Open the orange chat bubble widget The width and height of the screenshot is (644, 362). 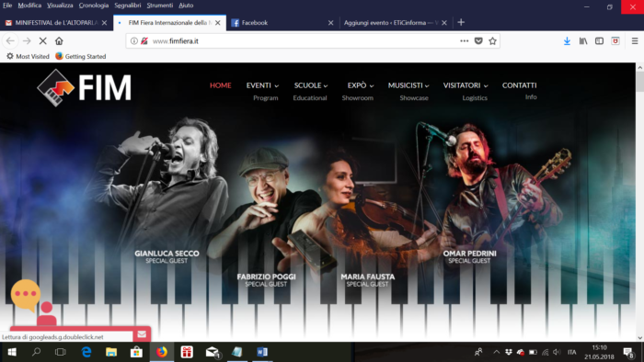coord(26,294)
